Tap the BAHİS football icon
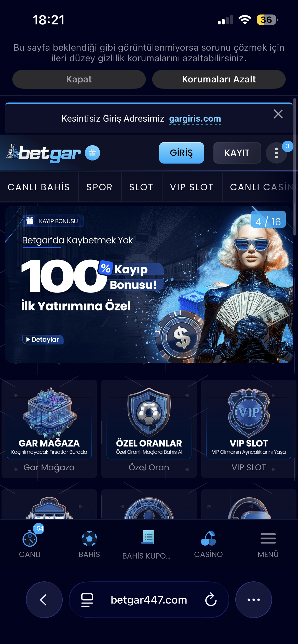This screenshot has height=644, width=298. pyautogui.click(x=89, y=538)
